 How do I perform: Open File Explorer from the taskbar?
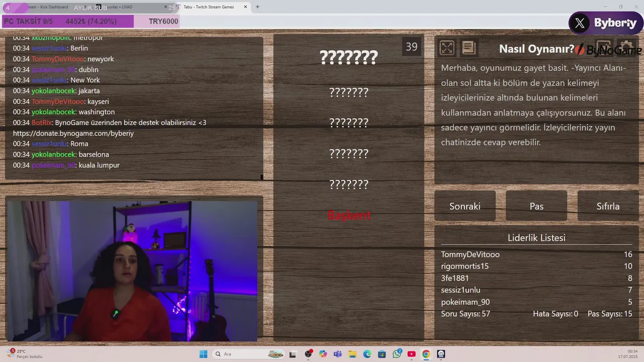pos(352,354)
